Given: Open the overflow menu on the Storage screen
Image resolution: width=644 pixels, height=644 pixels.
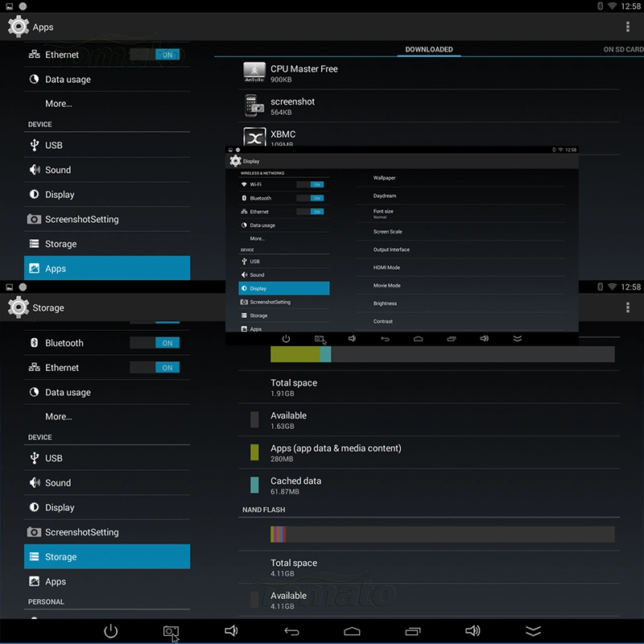Looking at the screenshot, I should coord(628,308).
